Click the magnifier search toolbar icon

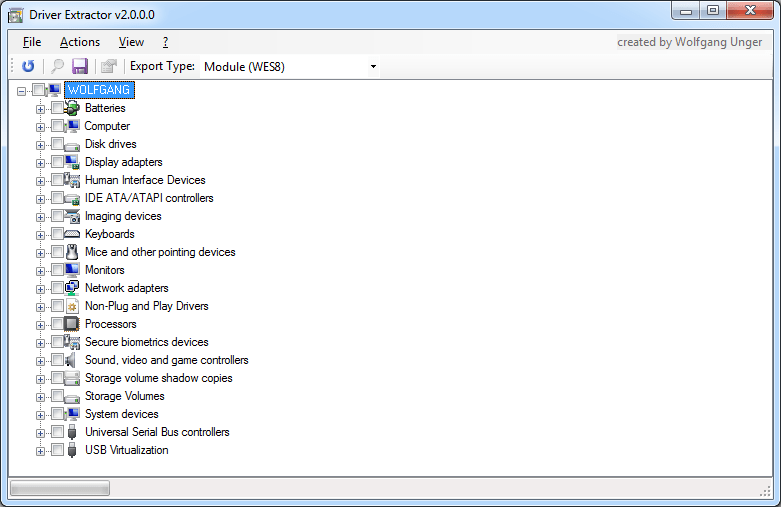58,66
